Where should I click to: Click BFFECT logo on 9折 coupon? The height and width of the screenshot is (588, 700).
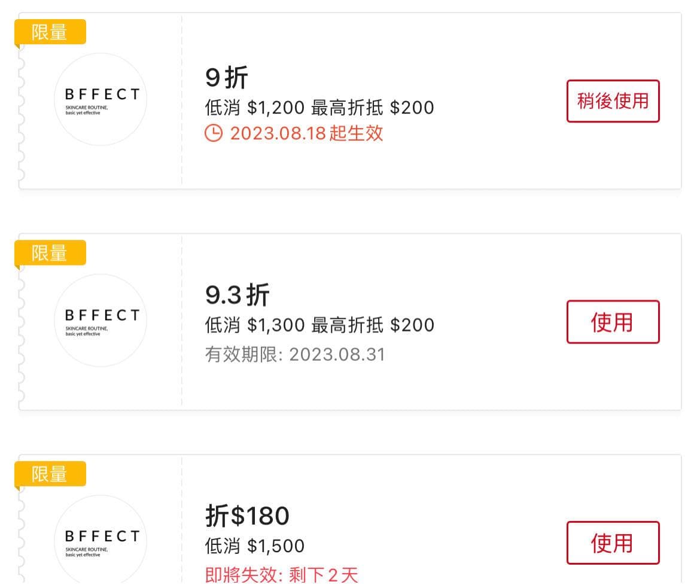point(101,99)
